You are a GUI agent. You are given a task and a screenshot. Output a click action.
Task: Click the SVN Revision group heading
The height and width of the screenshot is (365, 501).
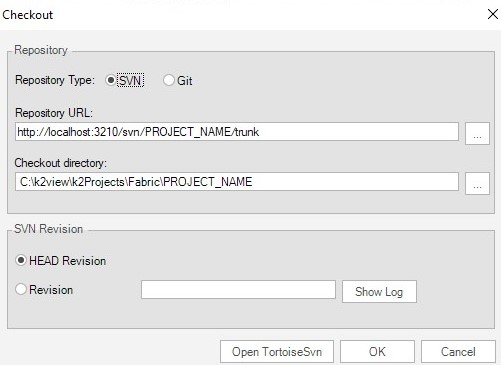click(48, 229)
